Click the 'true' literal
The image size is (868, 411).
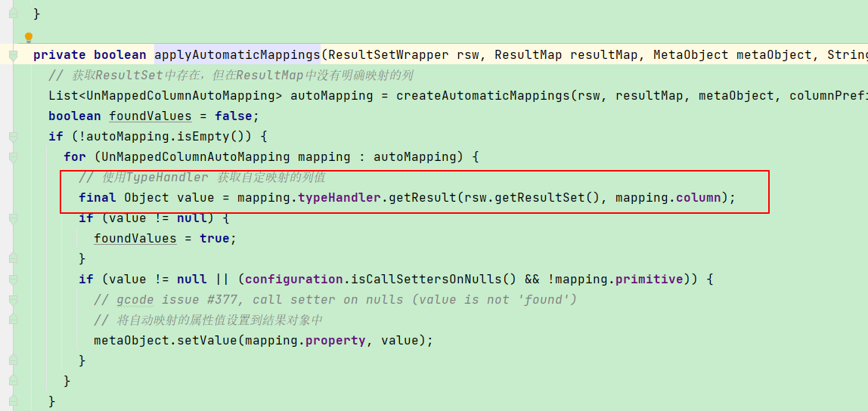coord(214,239)
